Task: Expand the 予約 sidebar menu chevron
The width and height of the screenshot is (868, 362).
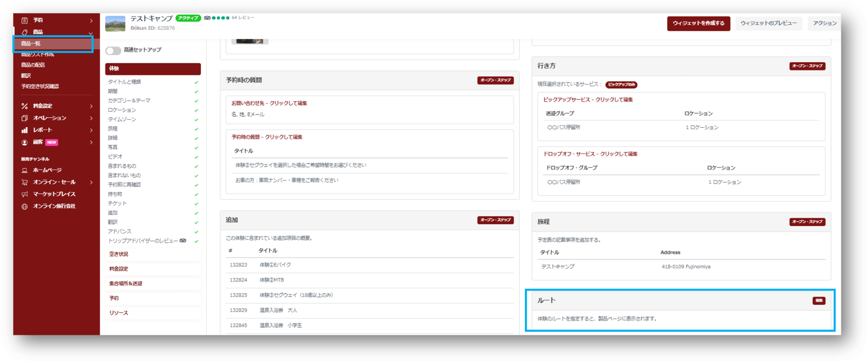Action: (91, 21)
